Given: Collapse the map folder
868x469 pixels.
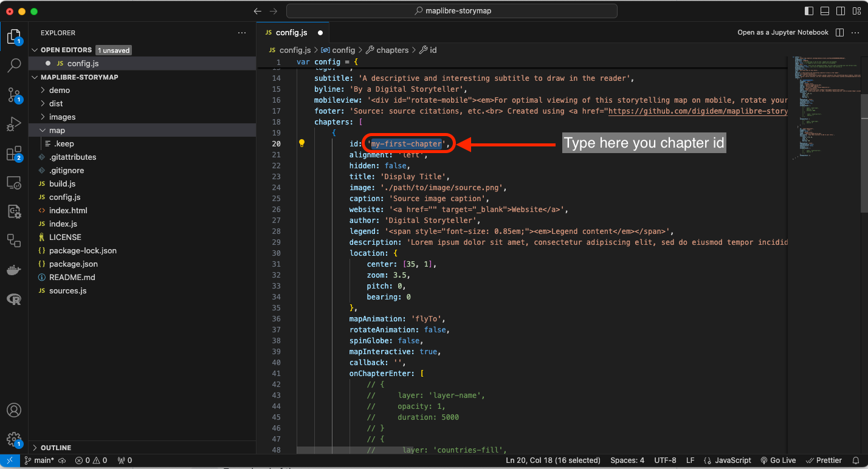Looking at the screenshot, I should [57, 130].
